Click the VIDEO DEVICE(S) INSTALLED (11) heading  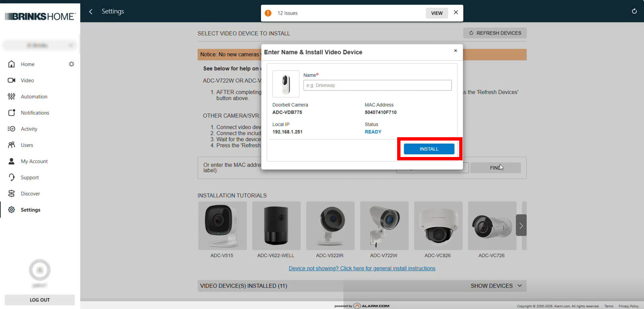click(244, 286)
